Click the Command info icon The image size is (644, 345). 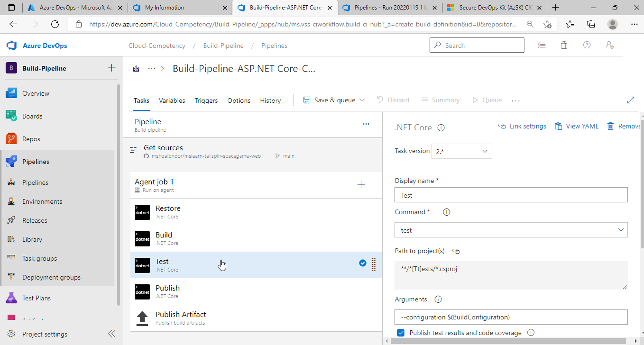pyautogui.click(x=446, y=212)
